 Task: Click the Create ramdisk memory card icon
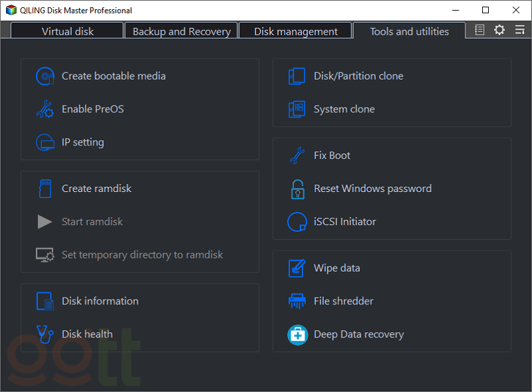pyautogui.click(x=45, y=189)
